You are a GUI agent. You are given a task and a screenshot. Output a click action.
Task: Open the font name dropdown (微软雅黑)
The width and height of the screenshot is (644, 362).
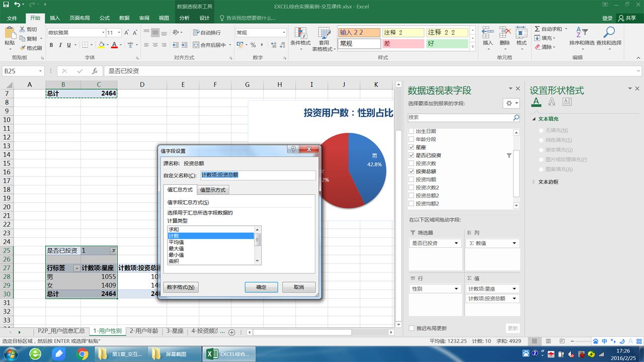(x=102, y=33)
